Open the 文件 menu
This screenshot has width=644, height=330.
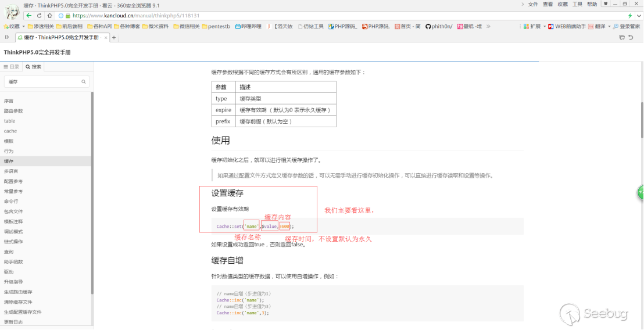(x=533, y=4)
